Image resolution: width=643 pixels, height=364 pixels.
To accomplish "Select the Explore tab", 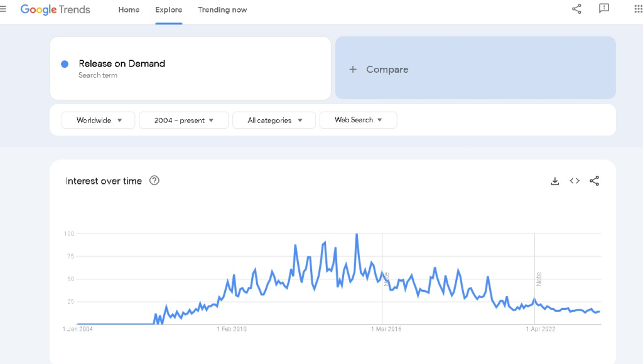I will click(x=168, y=10).
